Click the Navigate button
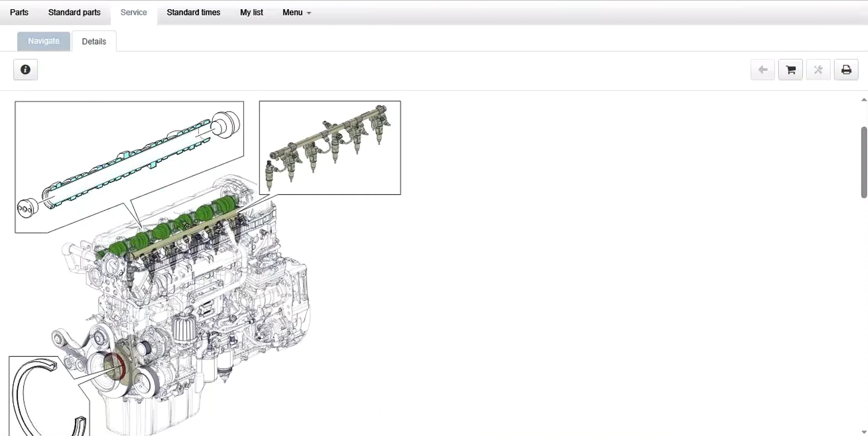This screenshot has height=436, width=868. point(43,41)
